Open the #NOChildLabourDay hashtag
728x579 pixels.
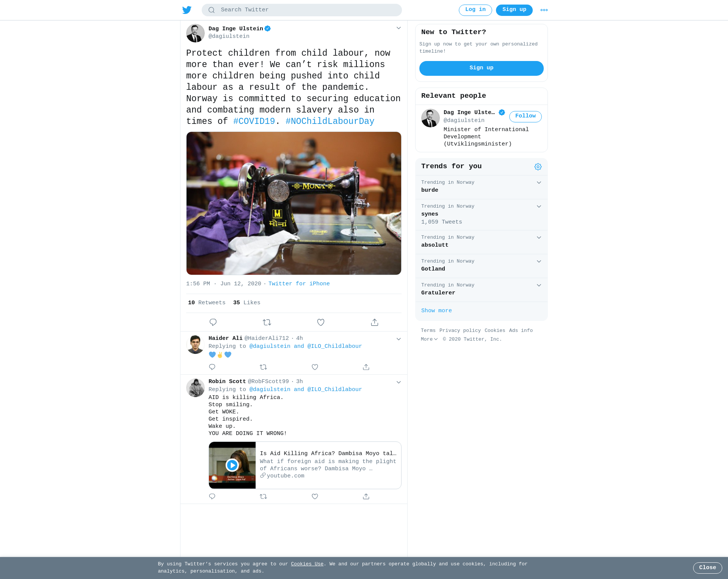(x=330, y=121)
